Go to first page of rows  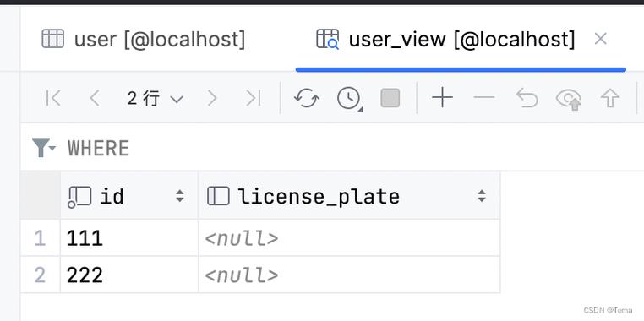[53, 99]
